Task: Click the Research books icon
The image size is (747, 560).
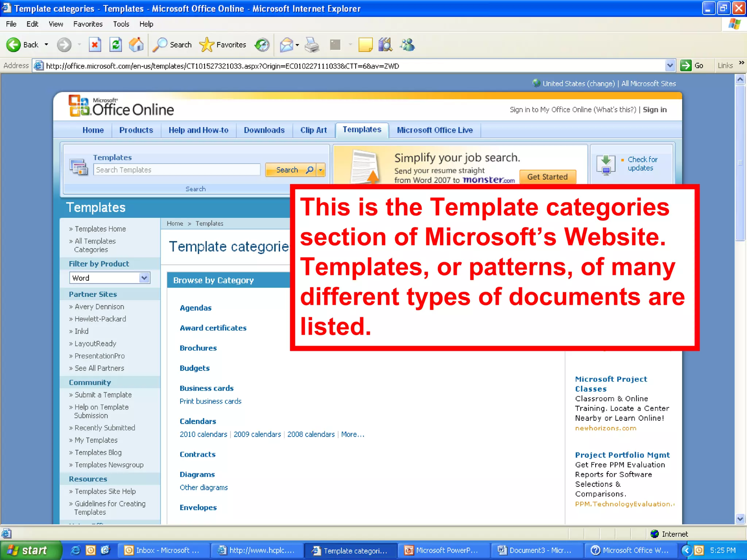Action: click(385, 45)
